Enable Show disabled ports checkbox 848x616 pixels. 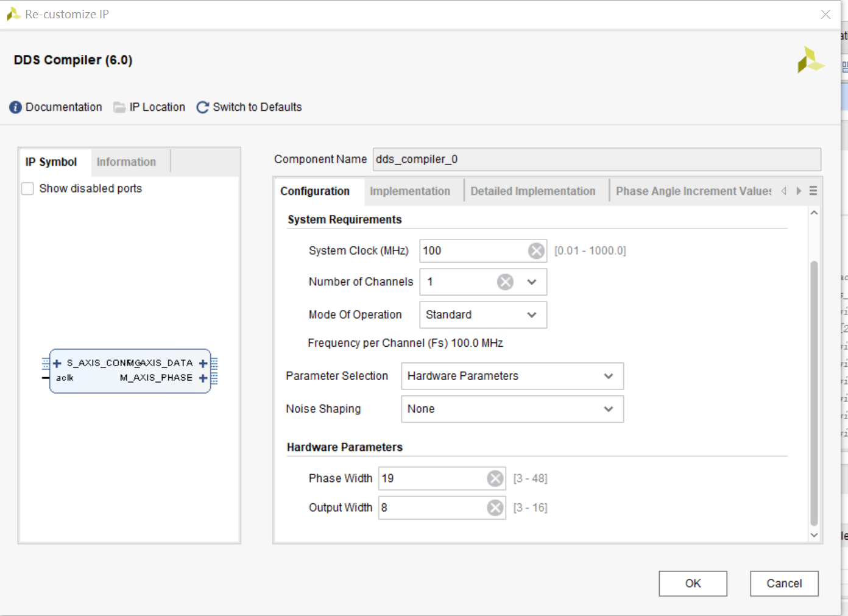point(27,189)
